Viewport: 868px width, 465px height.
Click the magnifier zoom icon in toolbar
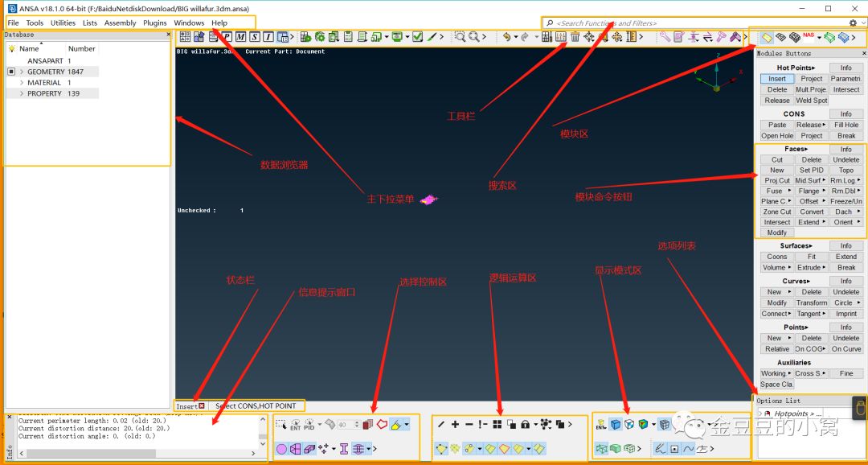click(474, 37)
